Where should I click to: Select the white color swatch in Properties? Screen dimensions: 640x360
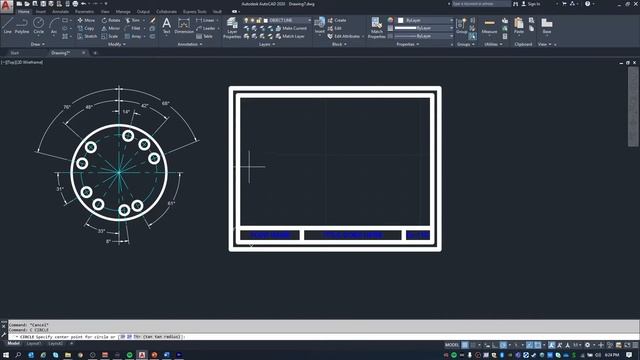(x=400, y=20)
